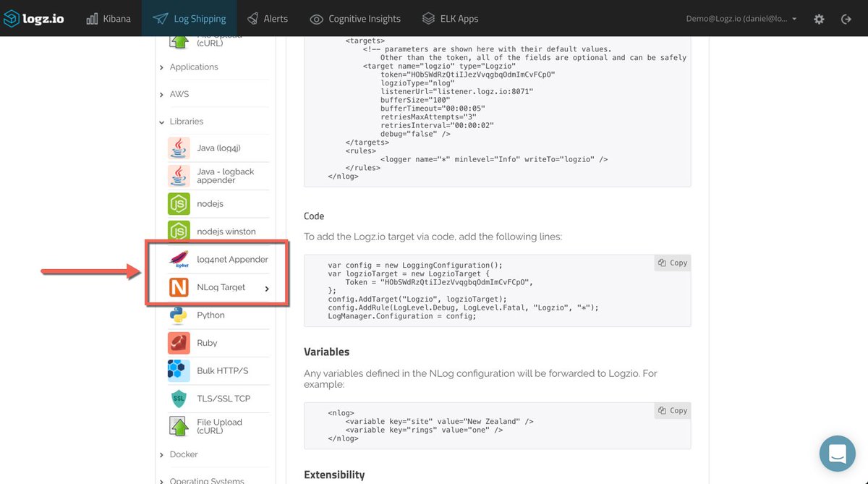
Task: Copy the LoggingConfiguration code snippet
Action: pyautogui.click(x=673, y=263)
